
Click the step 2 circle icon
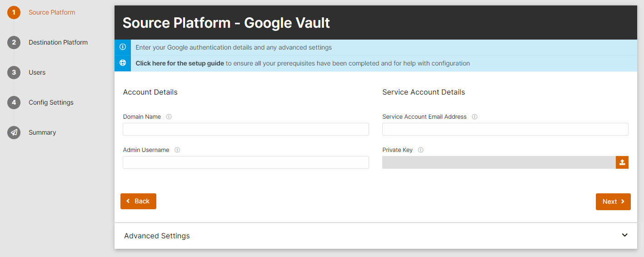tap(14, 42)
